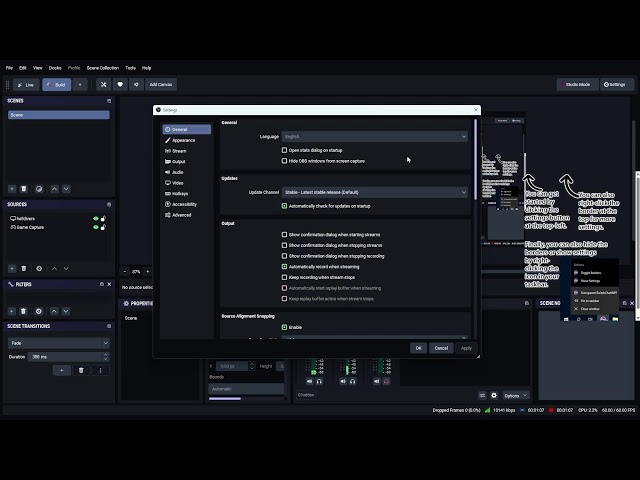Open the Update Channel dropdown

(x=375, y=192)
